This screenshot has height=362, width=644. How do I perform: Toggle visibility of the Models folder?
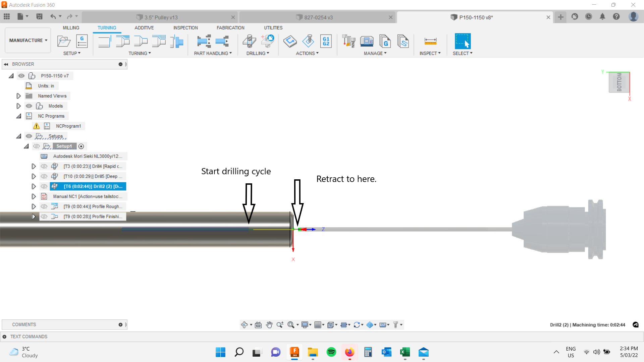pos(29,106)
